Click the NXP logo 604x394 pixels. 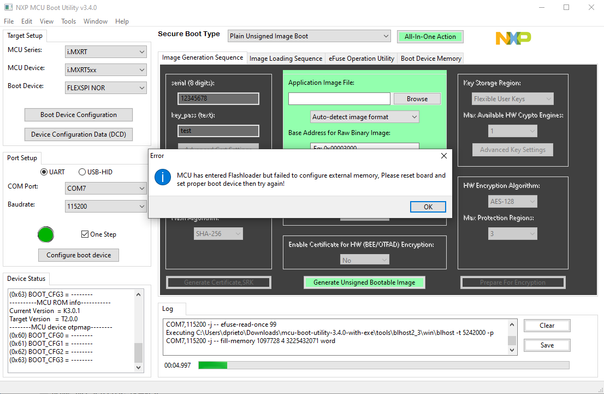point(513,38)
